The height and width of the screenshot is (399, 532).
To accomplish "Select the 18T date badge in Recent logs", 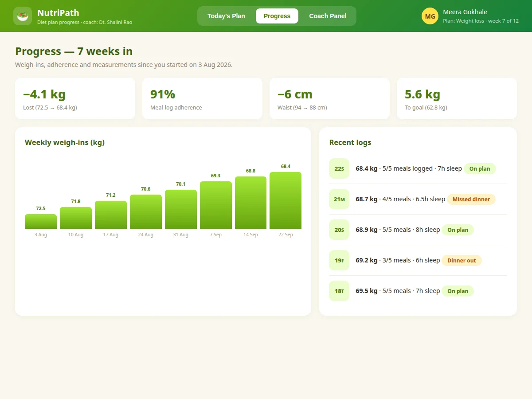I will coord(339,291).
